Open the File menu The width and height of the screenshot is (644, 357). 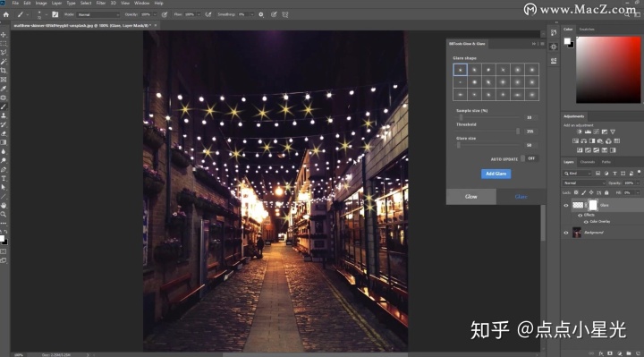coord(15,3)
